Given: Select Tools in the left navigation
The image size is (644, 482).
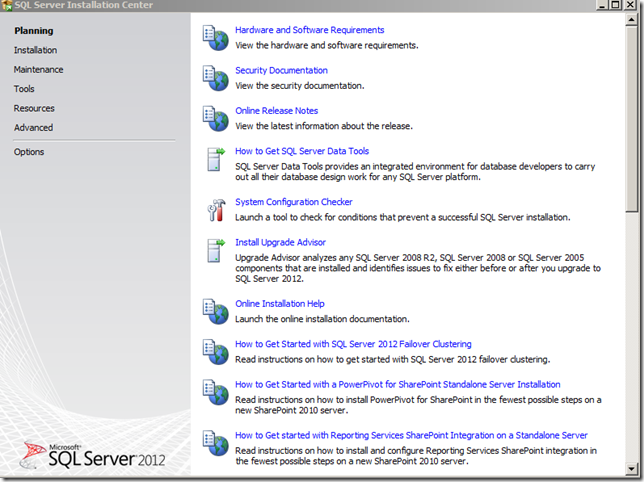Looking at the screenshot, I should pyautogui.click(x=24, y=89).
